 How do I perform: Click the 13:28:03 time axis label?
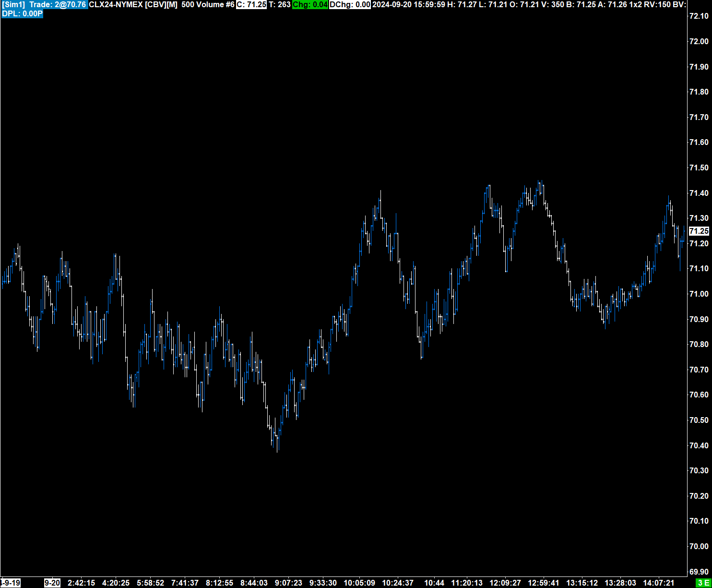click(620, 583)
